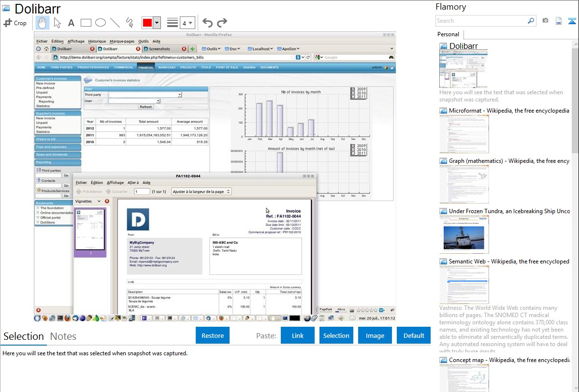Choose the arrow pointer tool
This screenshot has height=392, width=579.
(57, 23)
